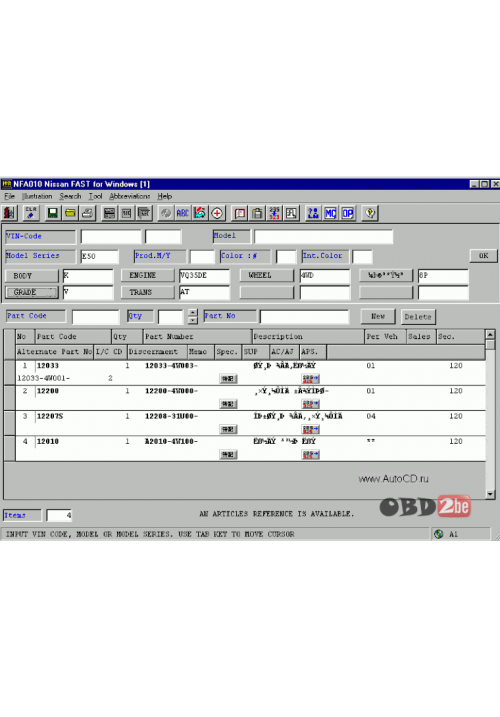Image resolution: width=500 pixels, height=717 pixels.
Task: Click the Spec button in row 12207S
Action: click(x=228, y=429)
